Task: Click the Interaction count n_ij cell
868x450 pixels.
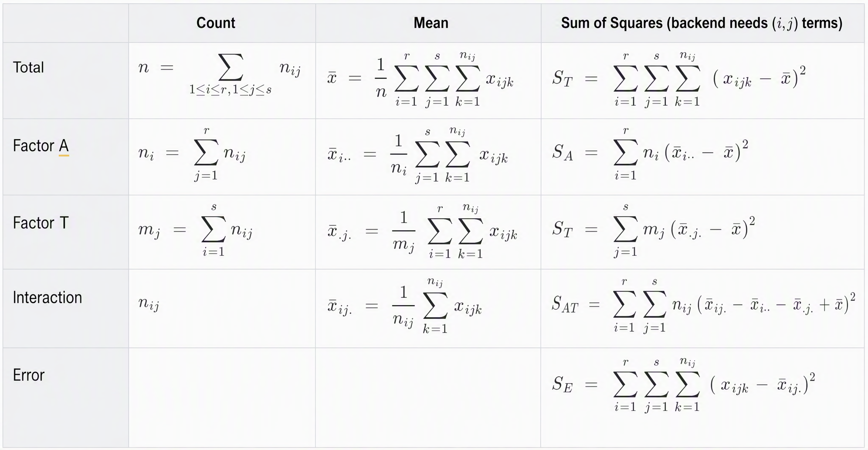Action: pos(149,303)
